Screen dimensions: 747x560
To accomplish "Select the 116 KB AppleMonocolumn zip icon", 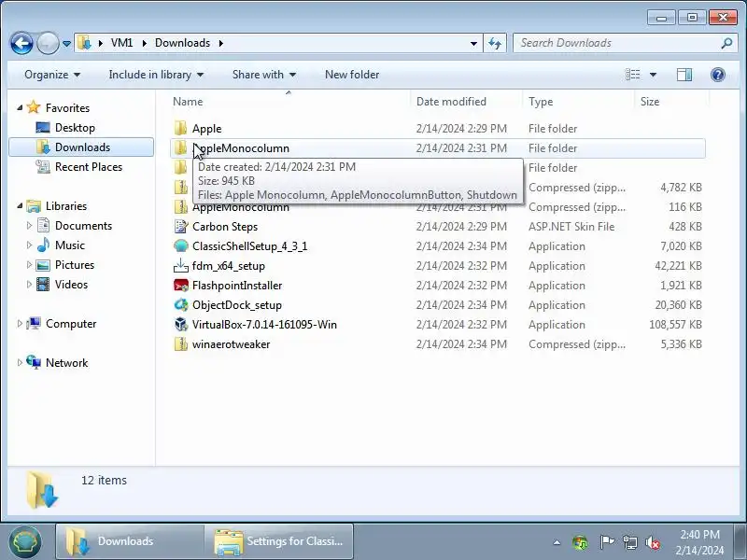I will click(180, 206).
